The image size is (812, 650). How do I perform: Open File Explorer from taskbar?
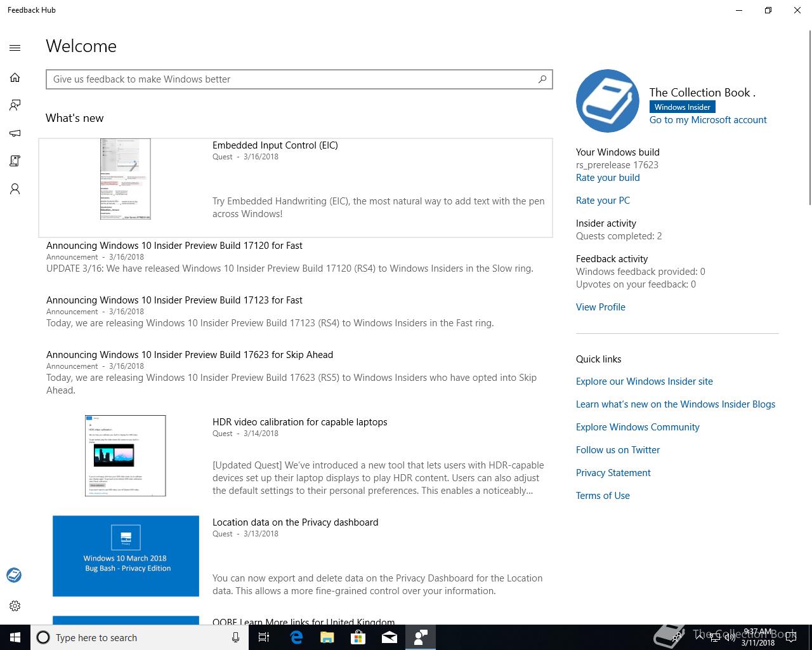[x=327, y=637]
